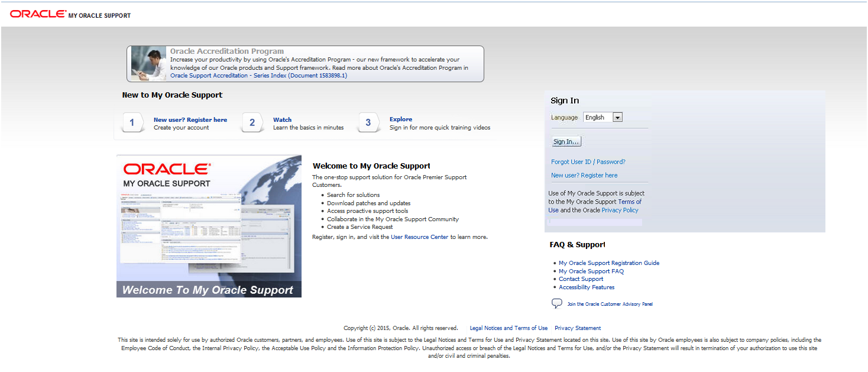This screenshot has height=372, width=868.
Task: Open the Language dropdown
Action: click(x=603, y=117)
